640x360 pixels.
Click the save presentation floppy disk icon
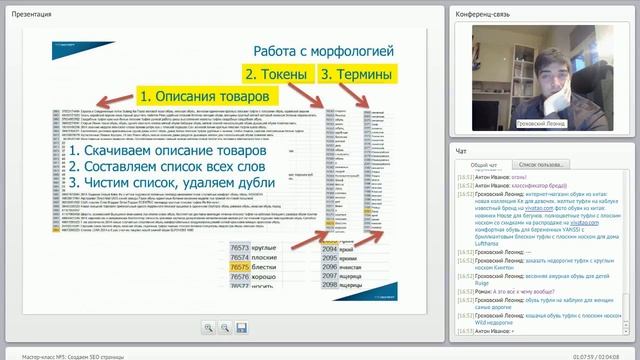tap(241, 328)
